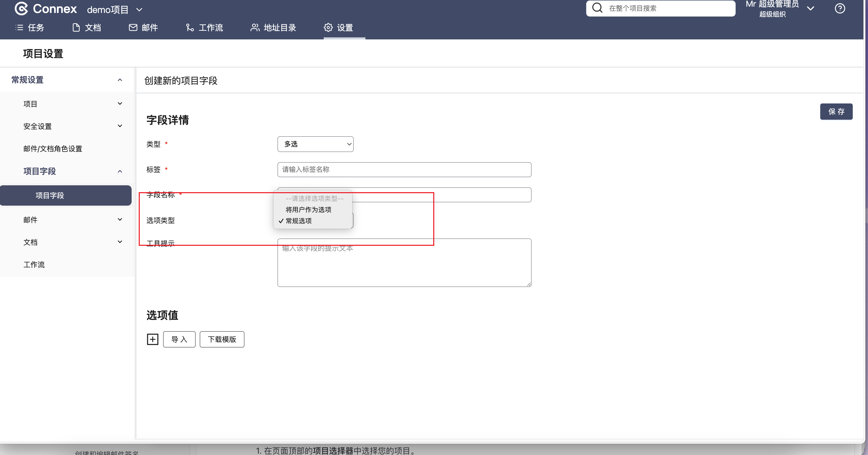Focus the 标签 name input field
Viewport: 868px width, 455px height.
(404, 170)
